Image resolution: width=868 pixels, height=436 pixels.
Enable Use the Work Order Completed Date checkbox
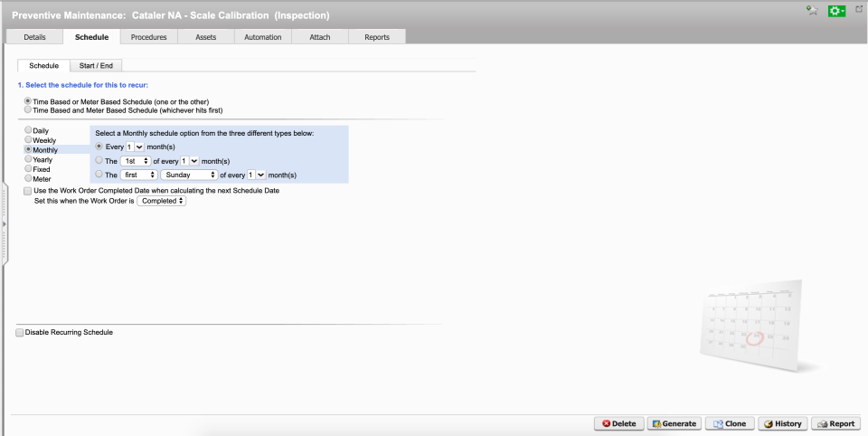click(28, 191)
